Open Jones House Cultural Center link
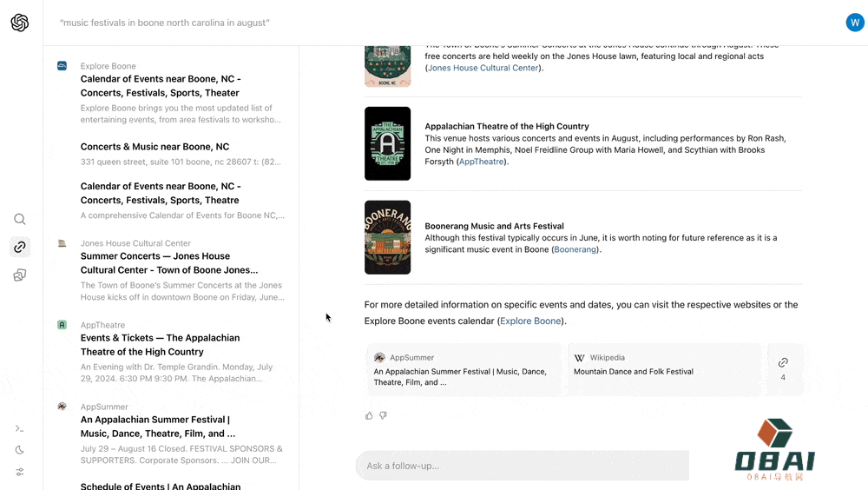The image size is (868, 490). tap(483, 68)
